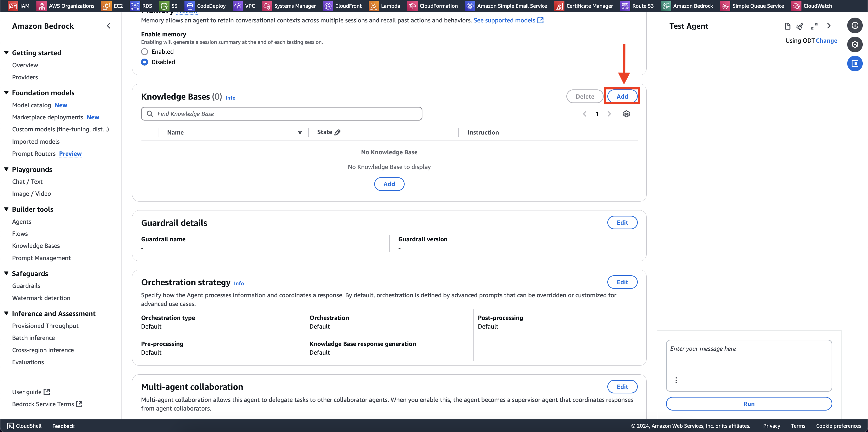
Task: Open the Route 53 shortcut icon
Action: click(625, 6)
